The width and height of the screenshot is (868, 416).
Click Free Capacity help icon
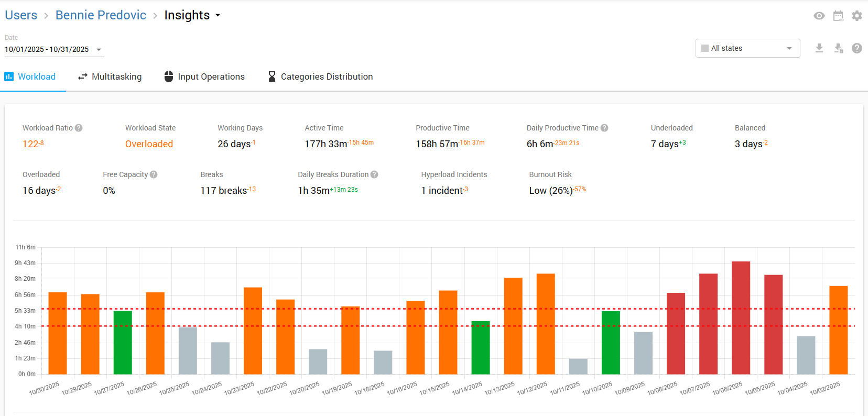coord(154,174)
